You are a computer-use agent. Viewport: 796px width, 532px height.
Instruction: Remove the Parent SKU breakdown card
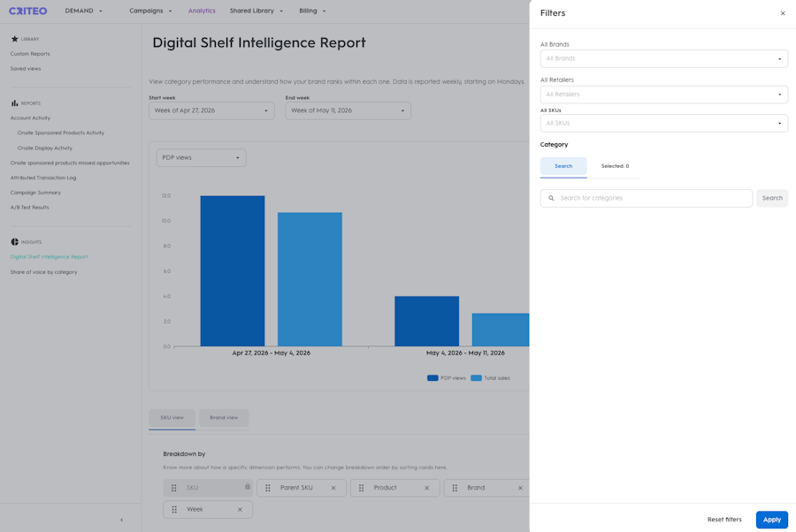click(x=333, y=488)
